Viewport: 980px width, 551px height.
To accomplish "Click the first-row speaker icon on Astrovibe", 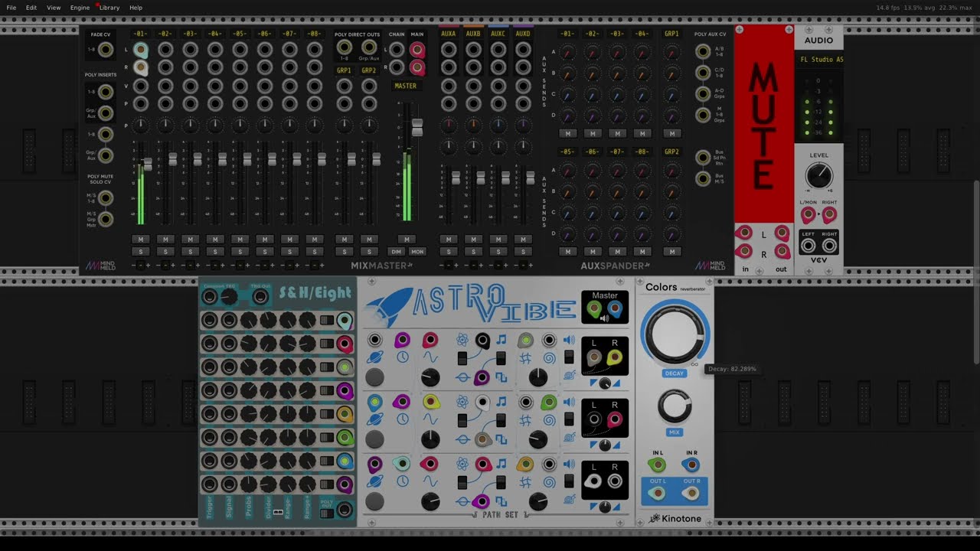I will (x=569, y=340).
